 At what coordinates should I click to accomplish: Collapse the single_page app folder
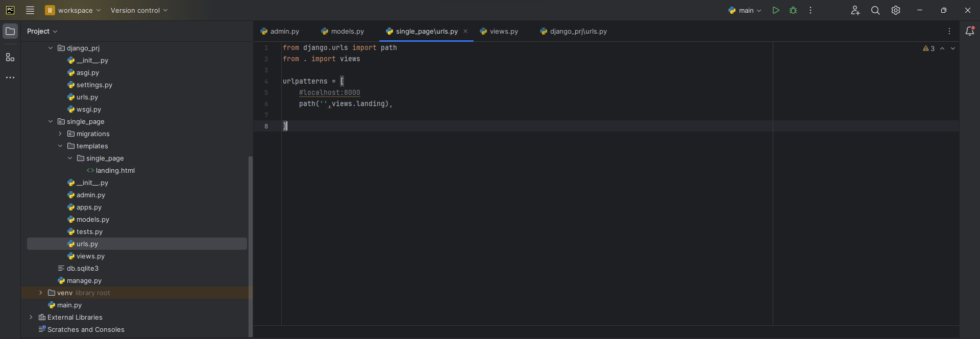pyautogui.click(x=51, y=121)
